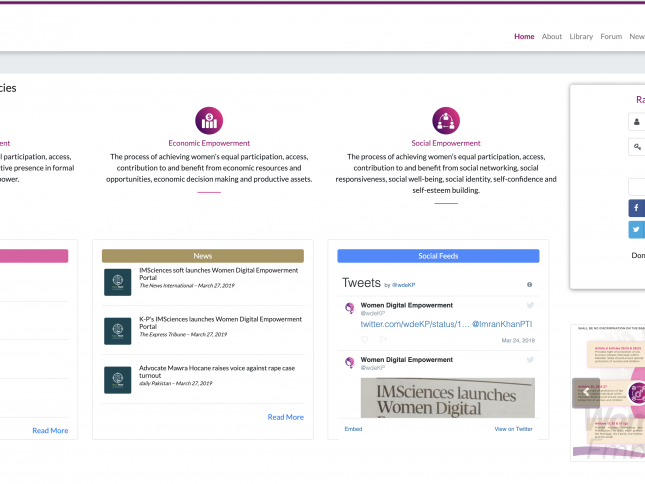Open the Social Empowerment heading link
This screenshot has height=484, width=645.
click(x=446, y=143)
